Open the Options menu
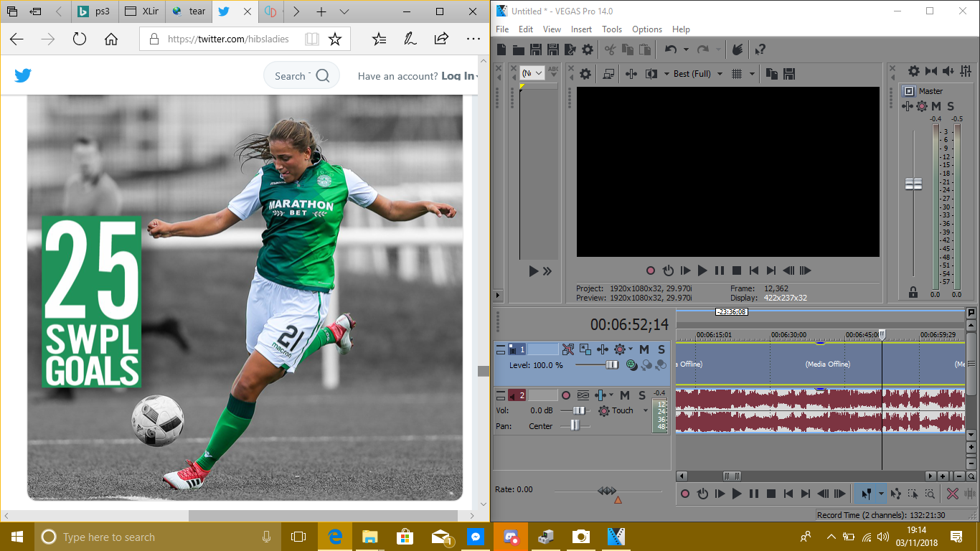This screenshot has height=551, width=980. 646,29
